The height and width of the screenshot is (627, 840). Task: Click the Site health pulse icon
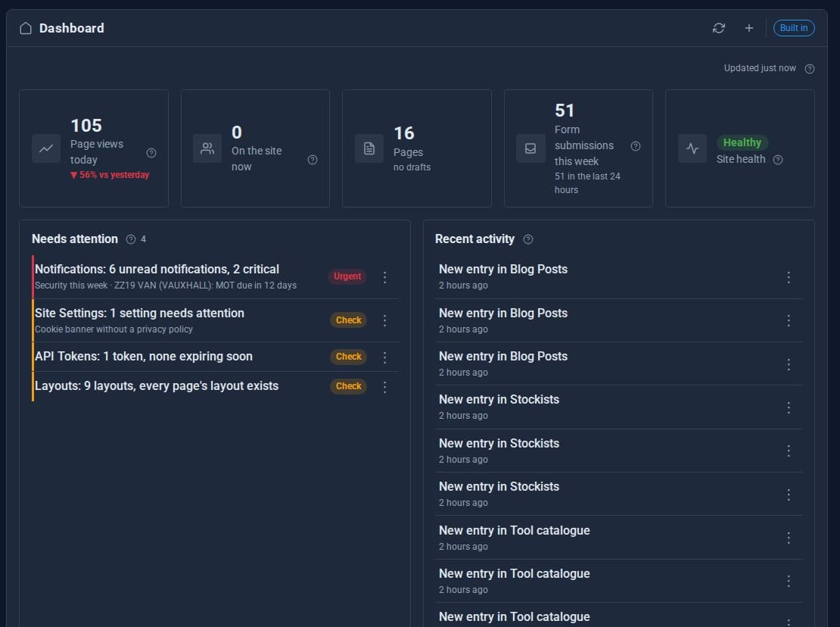[x=692, y=148]
